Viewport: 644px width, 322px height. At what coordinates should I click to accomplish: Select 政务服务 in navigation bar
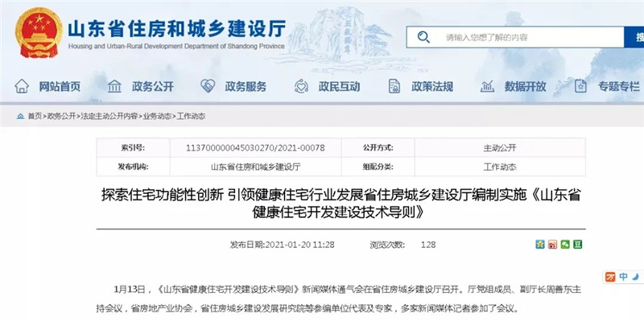[x=234, y=86]
